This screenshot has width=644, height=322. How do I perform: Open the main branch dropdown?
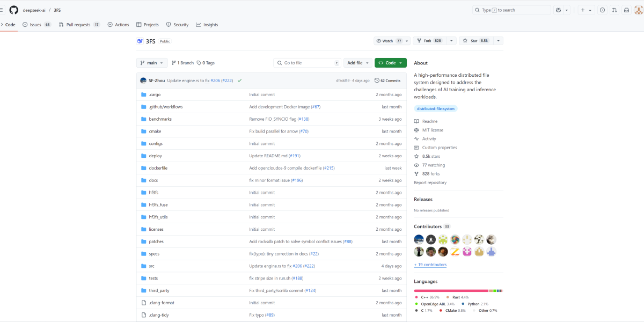coord(152,63)
